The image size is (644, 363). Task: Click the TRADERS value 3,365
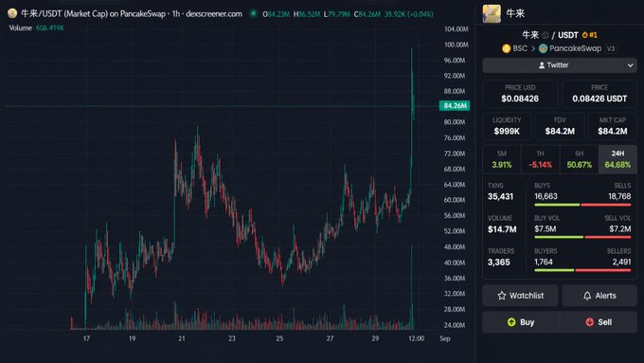(x=498, y=263)
